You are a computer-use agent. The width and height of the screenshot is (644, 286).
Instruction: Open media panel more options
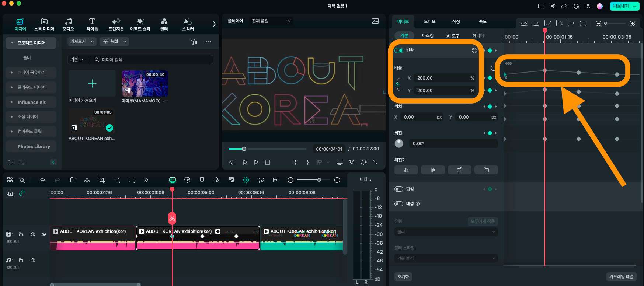(x=208, y=42)
